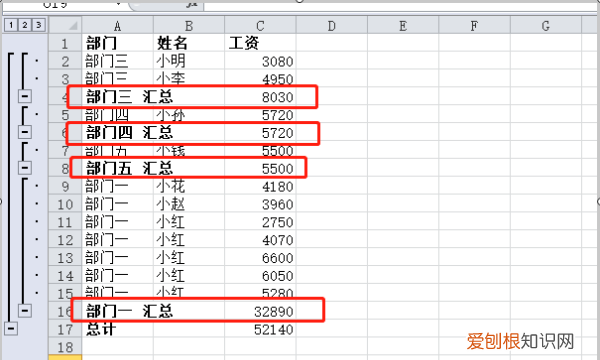Click the 姓名 header cell

point(189,43)
